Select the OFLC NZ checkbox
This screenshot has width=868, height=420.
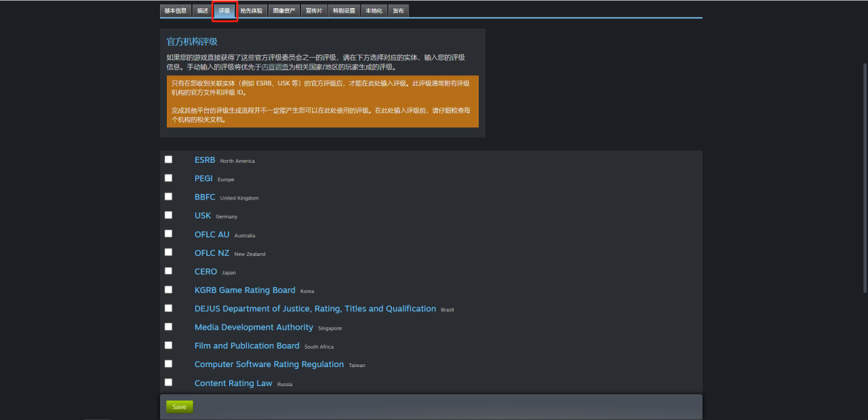[168, 252]
